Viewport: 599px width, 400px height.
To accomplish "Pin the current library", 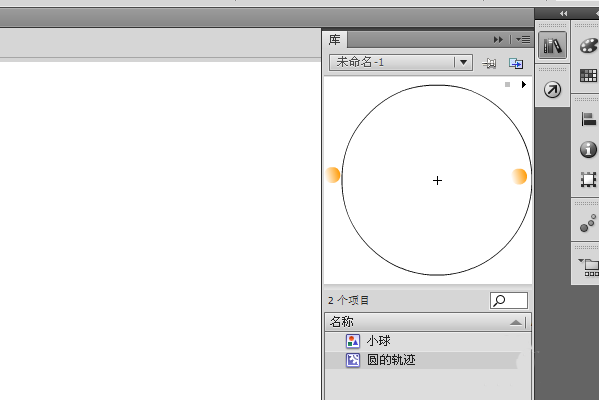I will click(x=489, y=63).
